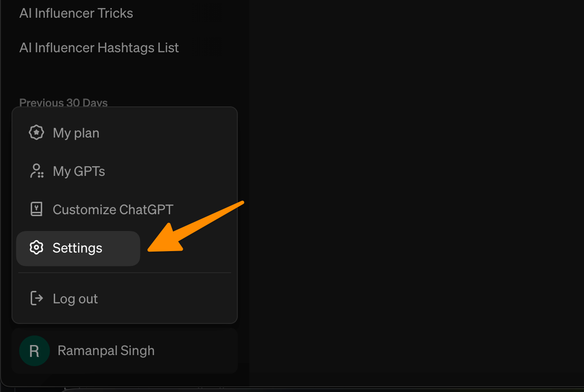Click the Customize ChatGPT book icon
Viewport: 584px width, 392px height.
tap(36, 209)
